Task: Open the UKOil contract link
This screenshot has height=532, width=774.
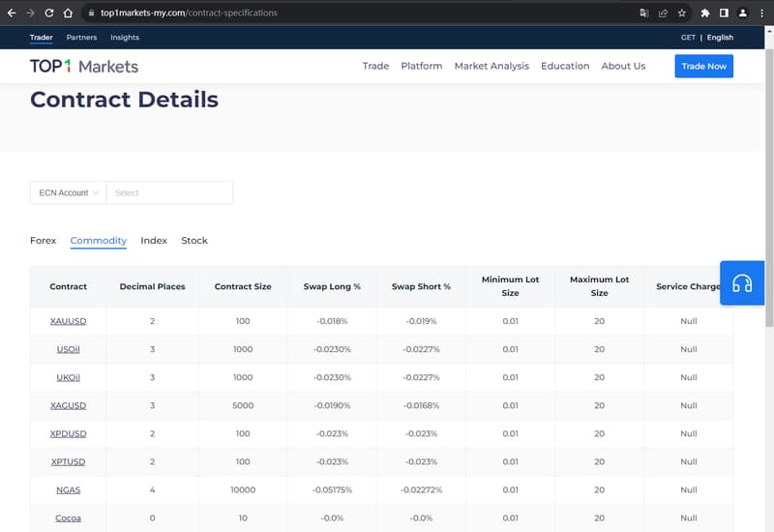Action: pos(68,377)
